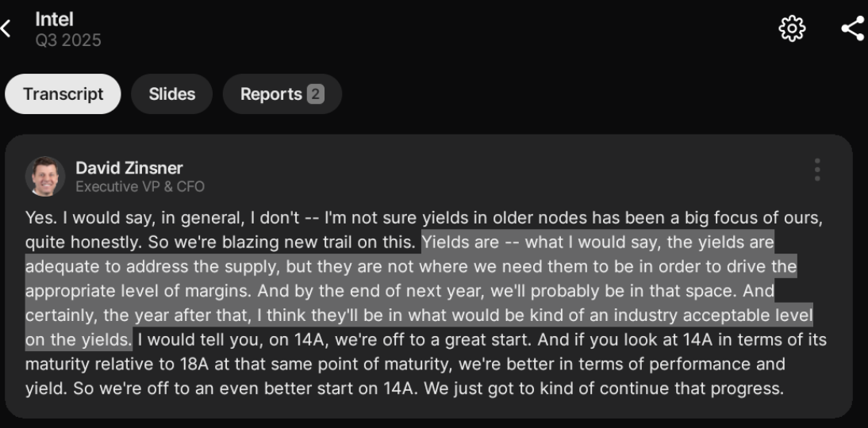Image resolution: width=868 pixels, height=428 pixels.
Task: Open the David Zinsner speaker name
Action: 129,167
